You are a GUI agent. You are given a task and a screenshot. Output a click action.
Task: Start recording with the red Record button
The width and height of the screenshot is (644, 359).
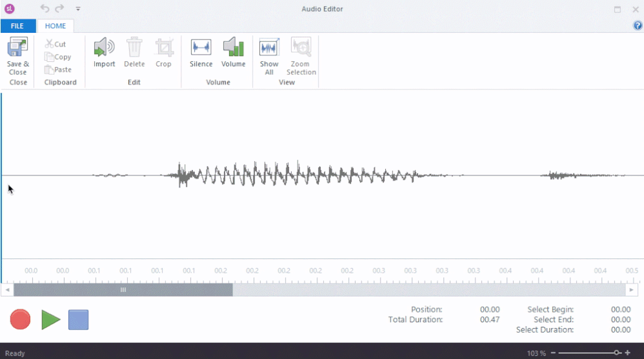coord(20,319)
